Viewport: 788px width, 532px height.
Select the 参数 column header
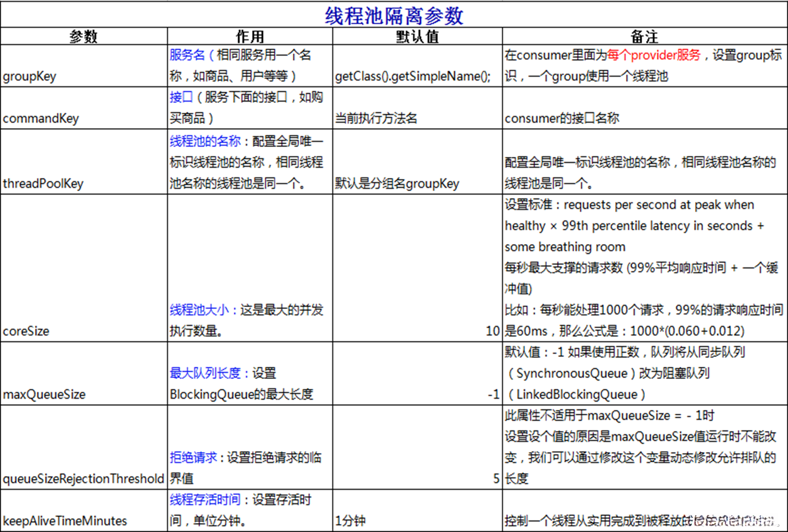(x=83, y=36)
